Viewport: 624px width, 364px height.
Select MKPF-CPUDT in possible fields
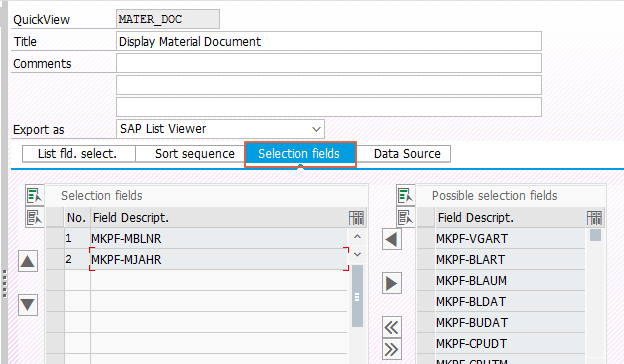point(510,344)
